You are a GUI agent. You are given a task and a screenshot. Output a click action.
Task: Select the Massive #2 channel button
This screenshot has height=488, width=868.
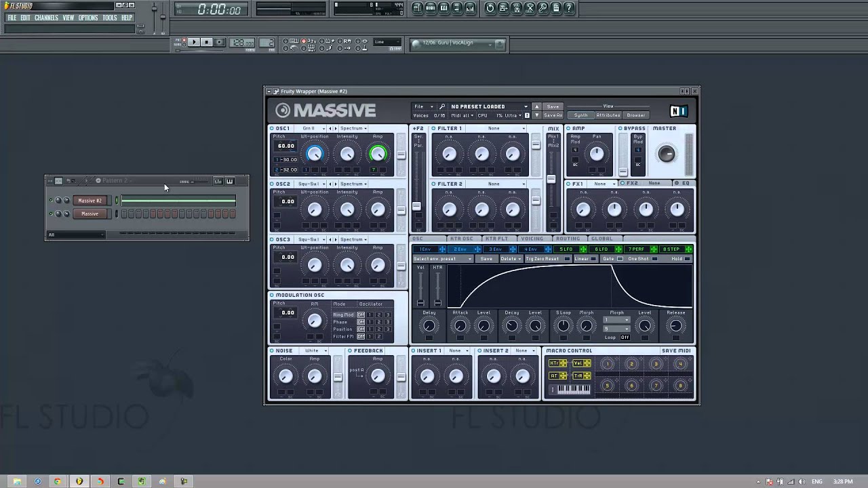coord(90,201)
